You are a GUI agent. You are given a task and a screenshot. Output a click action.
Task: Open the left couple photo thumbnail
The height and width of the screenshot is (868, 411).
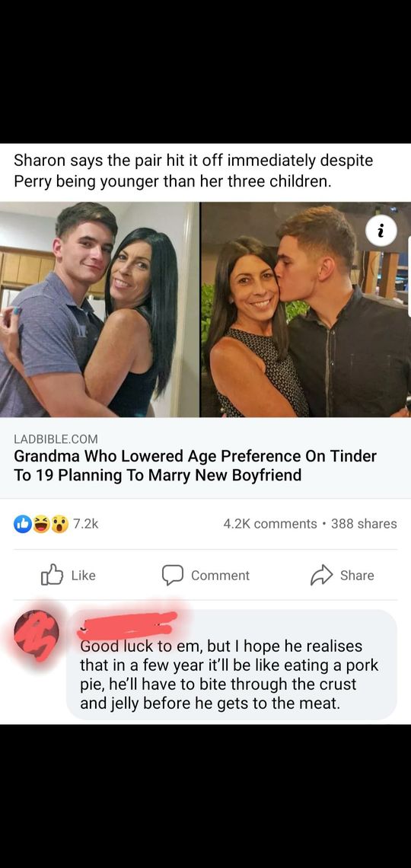point(99,309)
